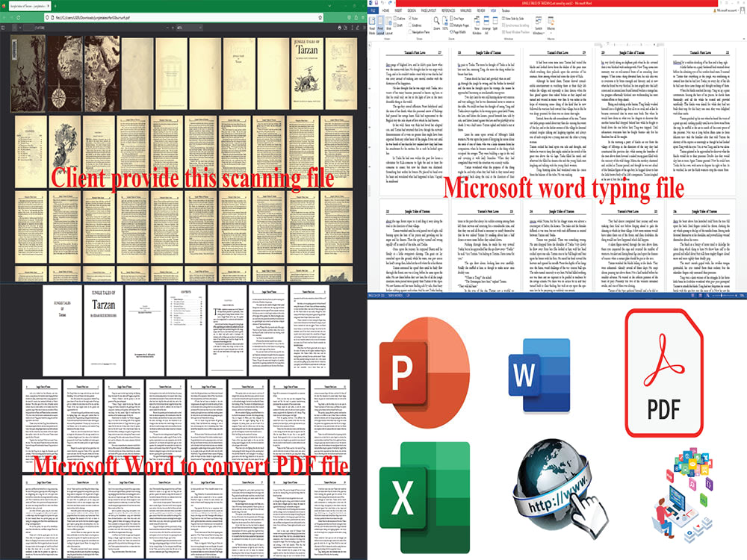This screenshot has height=560, width=747.
Task: Toggle the Ruler checkbox
Action: click(413, 19)
